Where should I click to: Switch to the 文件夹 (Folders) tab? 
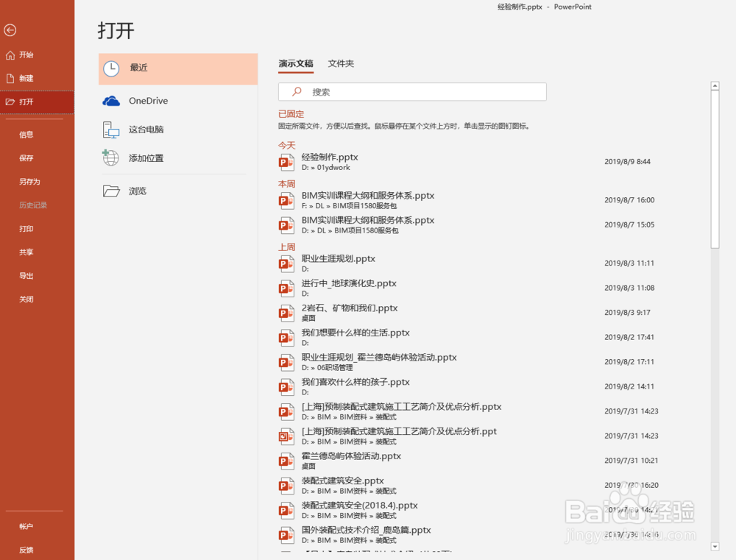(x=341, y=64)
